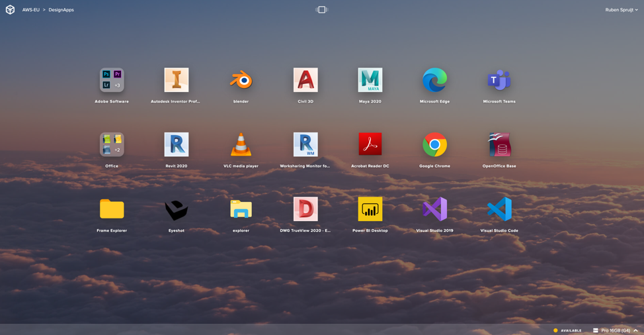Open the Adobe Software app group
This screenshot has width=644, height=335.
[x=112, y=80]
